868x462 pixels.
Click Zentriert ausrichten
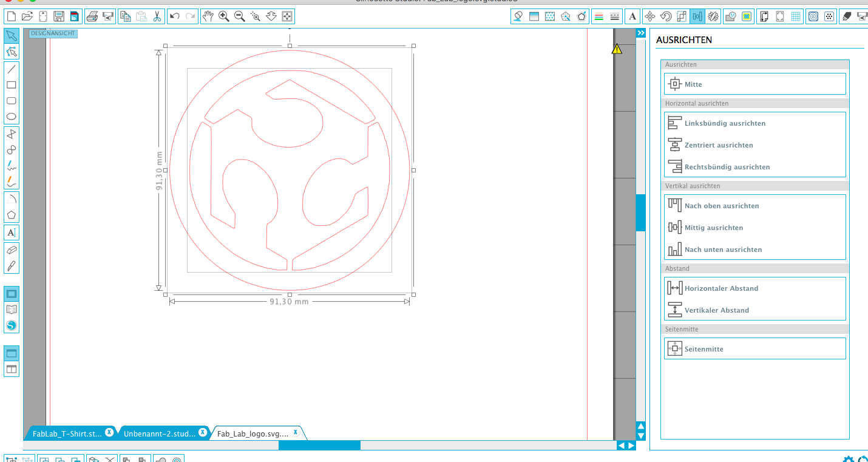click(754, 145)
